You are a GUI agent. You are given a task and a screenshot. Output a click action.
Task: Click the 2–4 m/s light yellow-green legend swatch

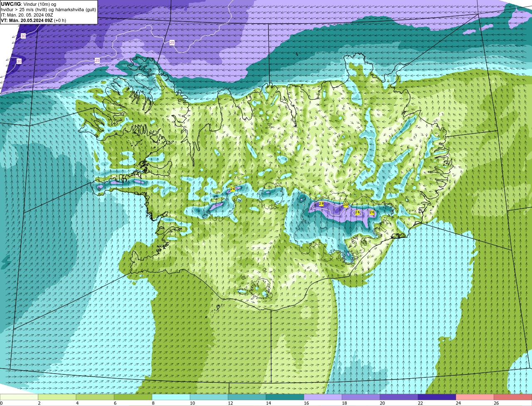click(57, 397)
